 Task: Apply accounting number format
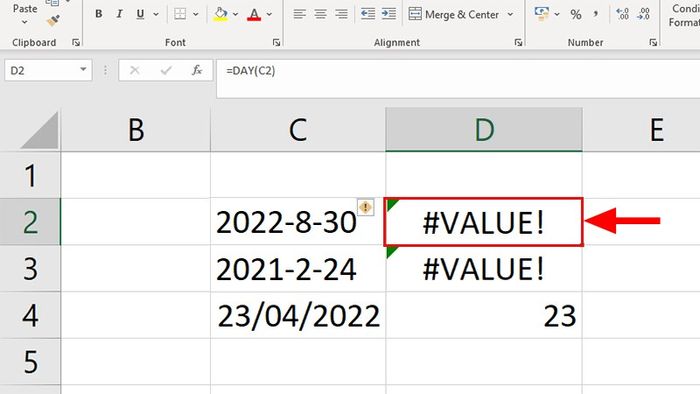pos(542,14)
